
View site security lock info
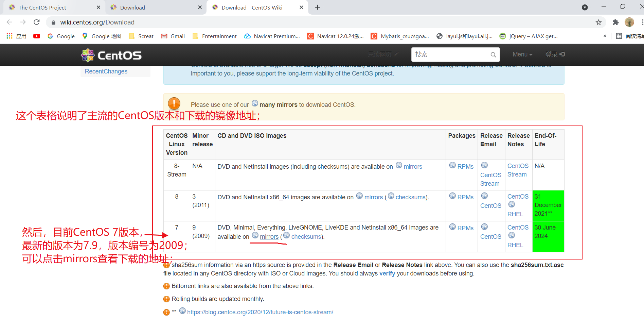click(53, 22)
